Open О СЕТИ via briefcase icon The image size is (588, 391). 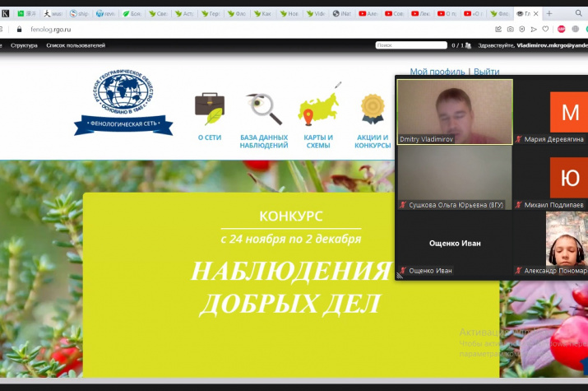pyautogui.click(x=210, y=109)
